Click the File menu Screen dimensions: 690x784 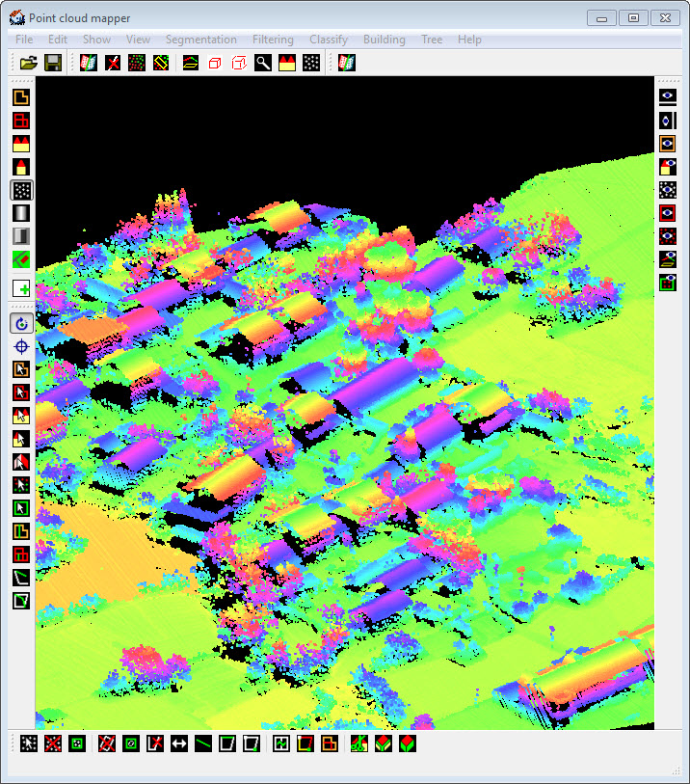[x=24, y=40]
